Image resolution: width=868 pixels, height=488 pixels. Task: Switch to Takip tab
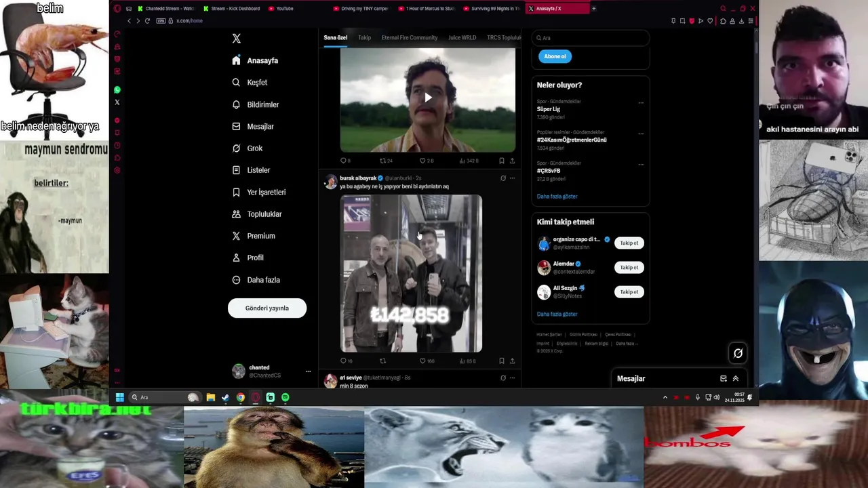click(364, 37)
